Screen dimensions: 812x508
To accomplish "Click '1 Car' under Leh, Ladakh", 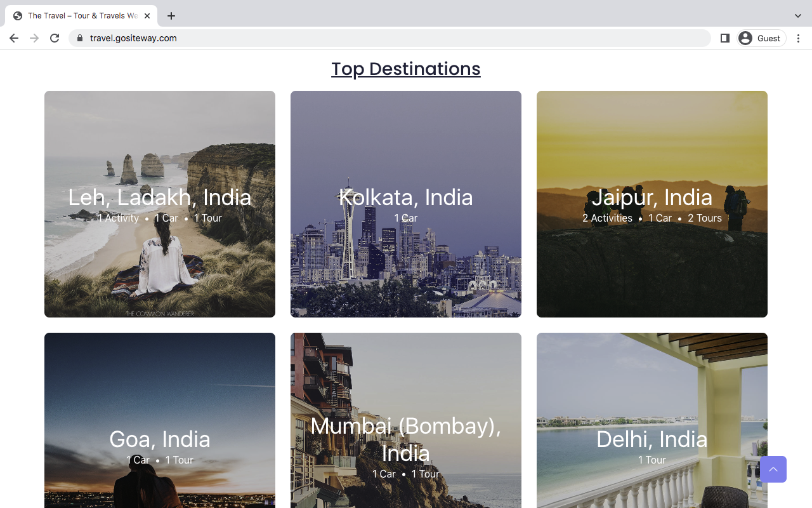I will [166, 218].
